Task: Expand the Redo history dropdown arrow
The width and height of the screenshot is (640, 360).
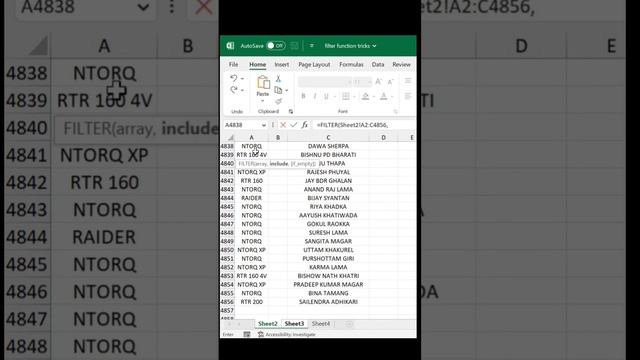Action: (242, 90)
